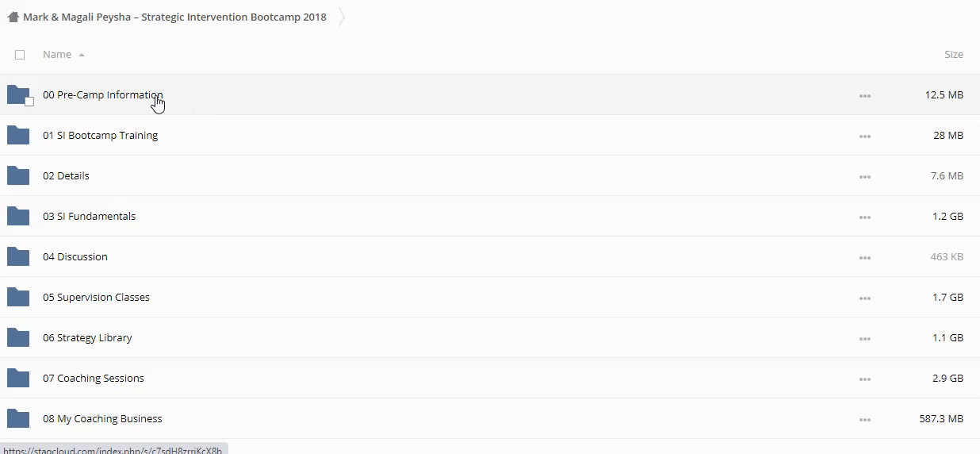Open Strategic Intervention Bootcamp 2018 breadcrumb

174,17
